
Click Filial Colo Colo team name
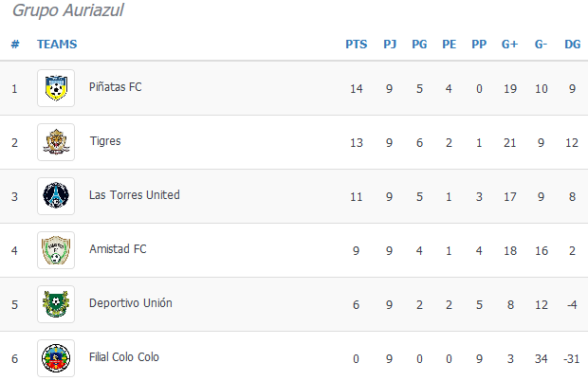123,356
